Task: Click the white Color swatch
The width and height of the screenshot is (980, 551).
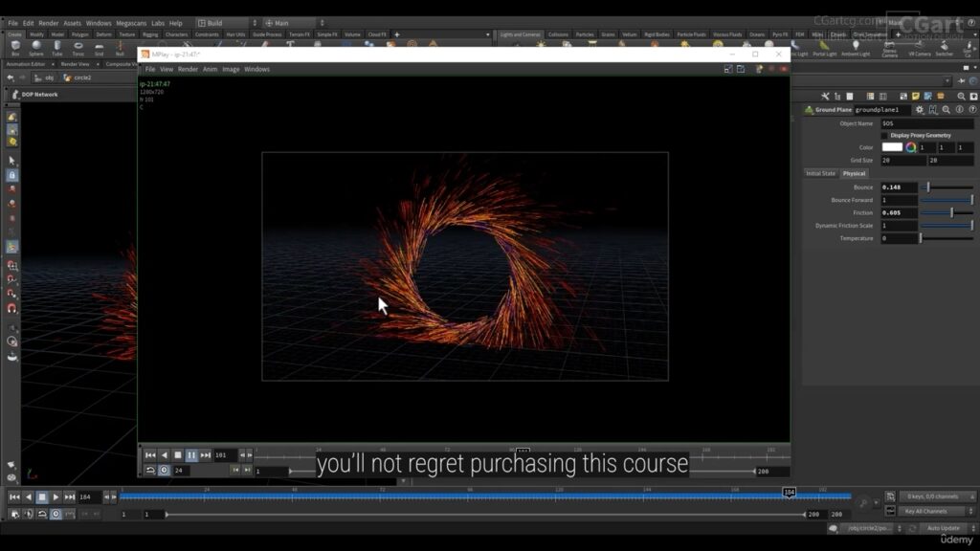Action: pos(892,147)
